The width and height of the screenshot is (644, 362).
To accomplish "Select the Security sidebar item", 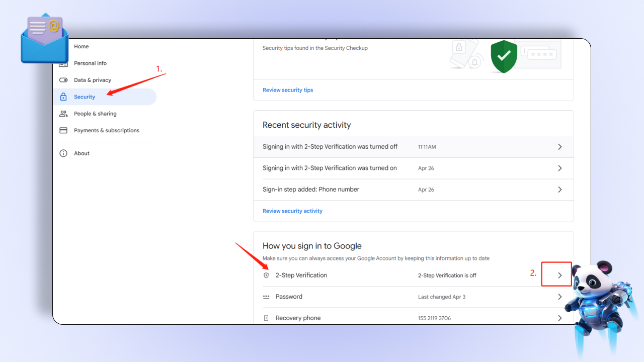I will 105,97.
